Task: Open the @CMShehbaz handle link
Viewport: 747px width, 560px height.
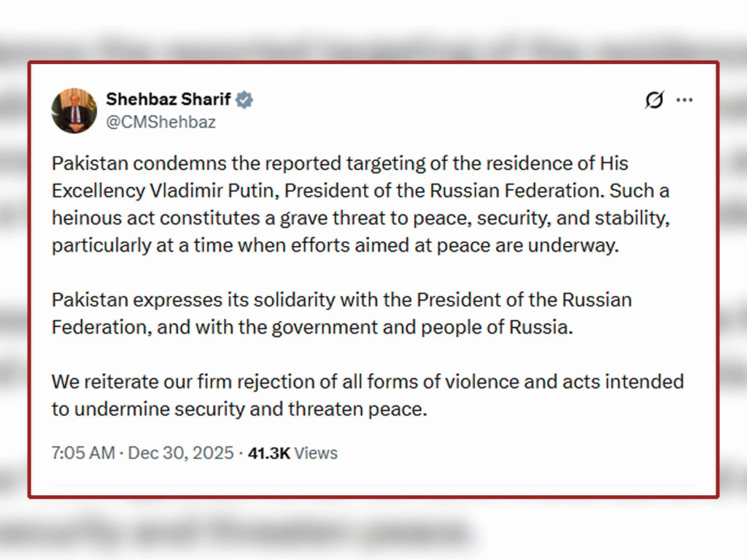Action: point(161,122)
